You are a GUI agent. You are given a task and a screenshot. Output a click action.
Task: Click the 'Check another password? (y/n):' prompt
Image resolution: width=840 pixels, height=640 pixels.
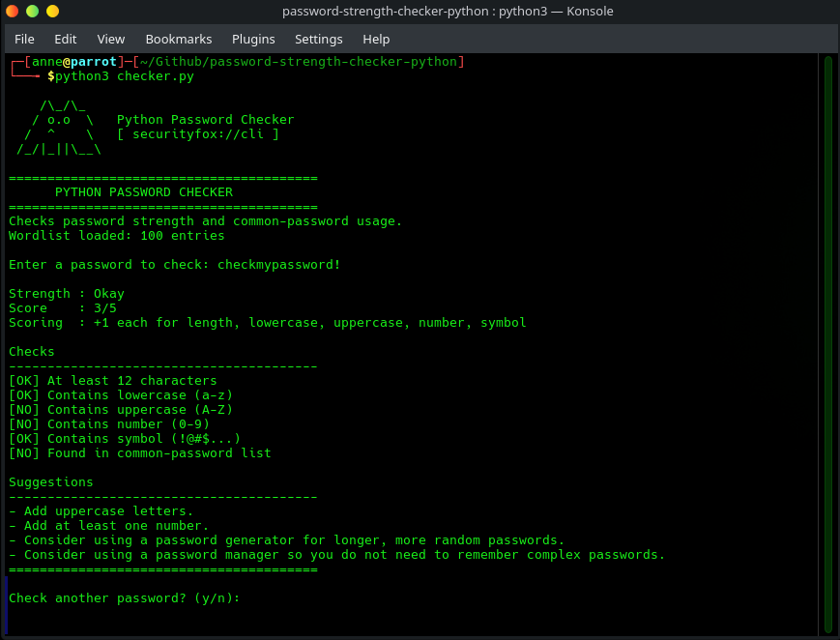[x=125, y=598]
